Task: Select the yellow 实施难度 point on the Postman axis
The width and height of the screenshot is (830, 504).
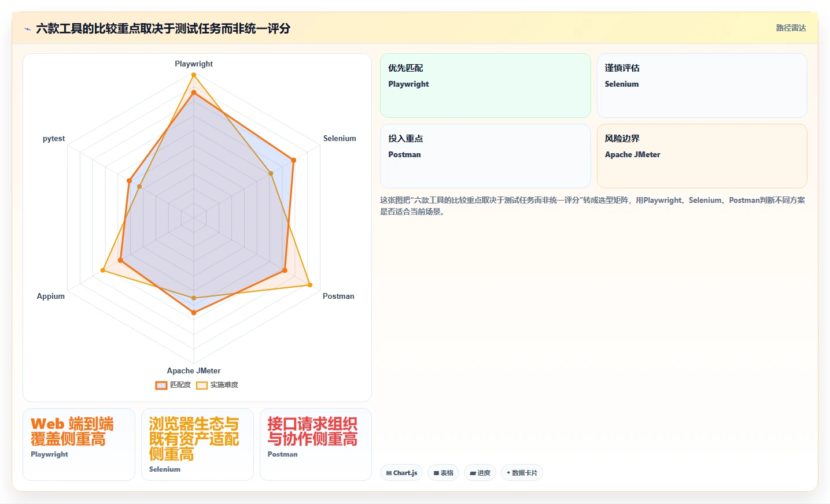Action: [310, 285]
